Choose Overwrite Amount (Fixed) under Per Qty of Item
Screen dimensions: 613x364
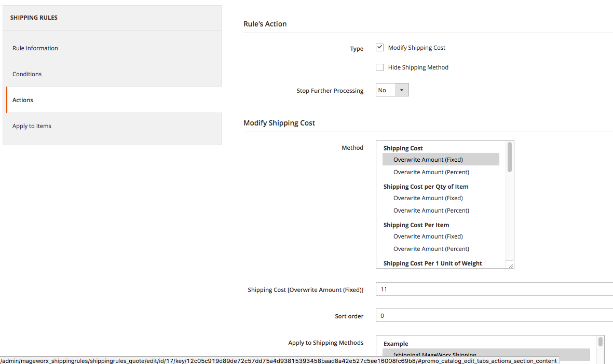point(428,198)
